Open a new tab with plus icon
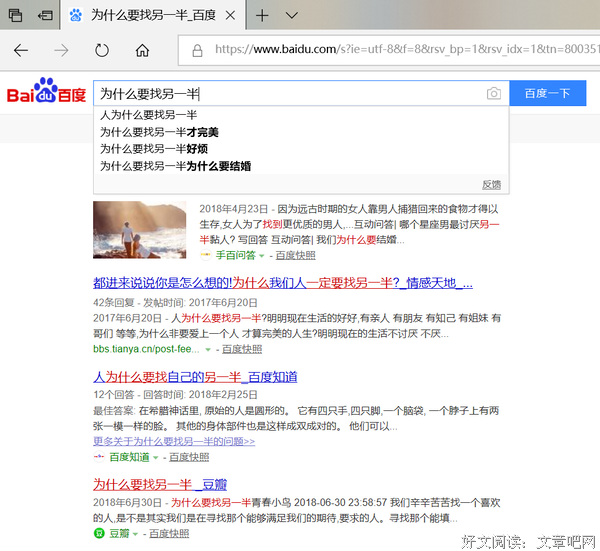Screen dimensions: 600x551 (262, 15)
